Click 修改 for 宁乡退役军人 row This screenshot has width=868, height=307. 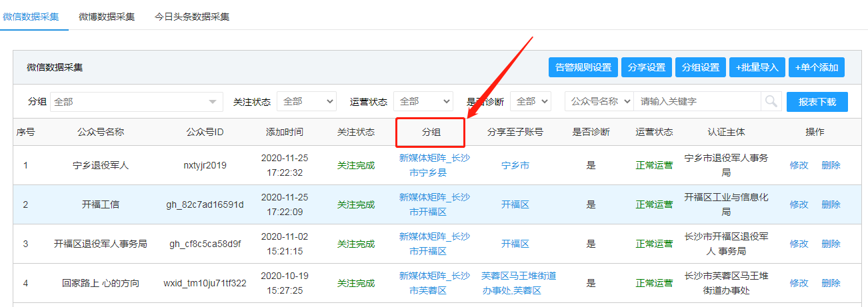click(x=799, y=165)
